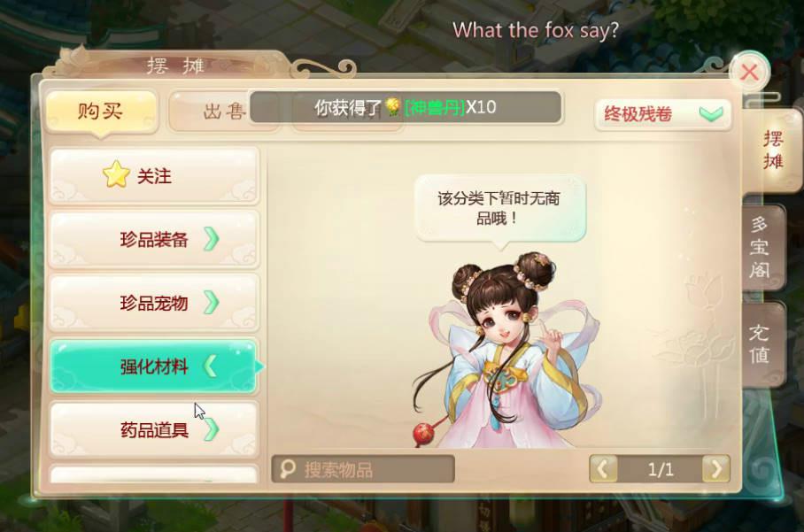This screenshot has width=804, height=532.
Task: Expand the 药品道具 category
Action: click(154, 429)
